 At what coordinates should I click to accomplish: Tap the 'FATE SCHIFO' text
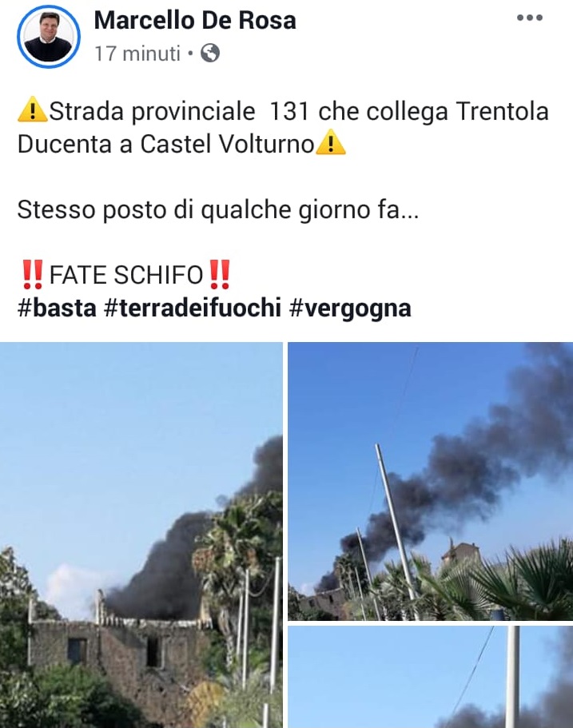(x=125, y=274)
